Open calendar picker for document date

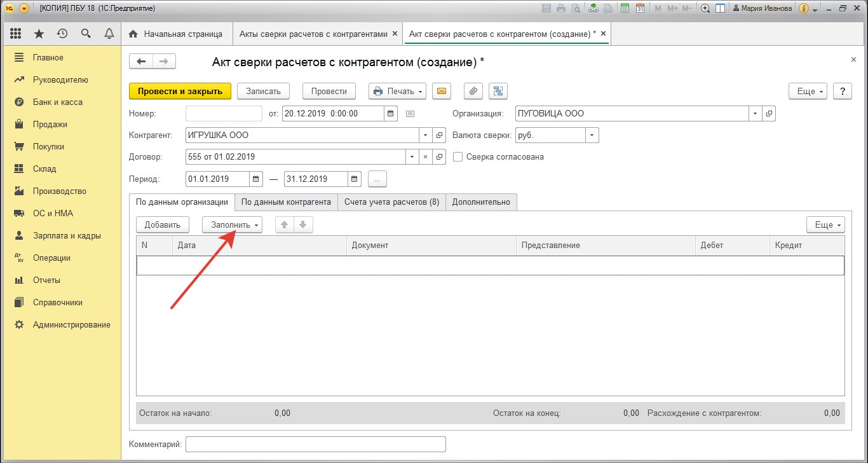[391, 114]
